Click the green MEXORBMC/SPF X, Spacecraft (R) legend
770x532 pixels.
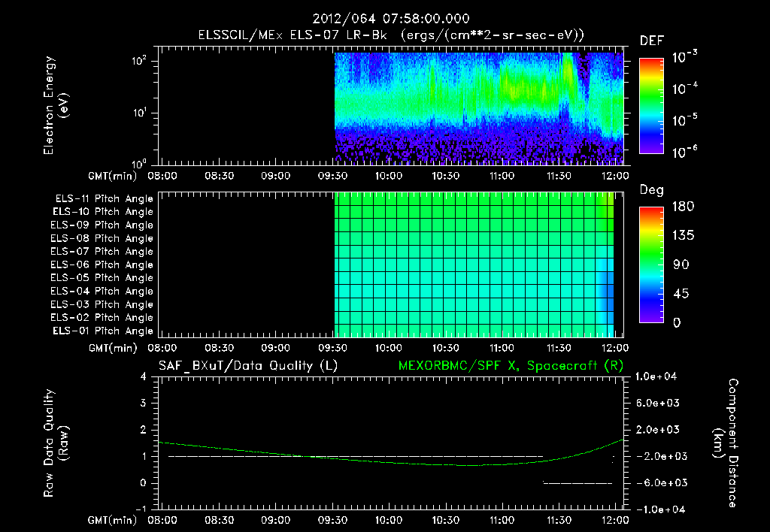pyautogui.click(x=511, y=366)
